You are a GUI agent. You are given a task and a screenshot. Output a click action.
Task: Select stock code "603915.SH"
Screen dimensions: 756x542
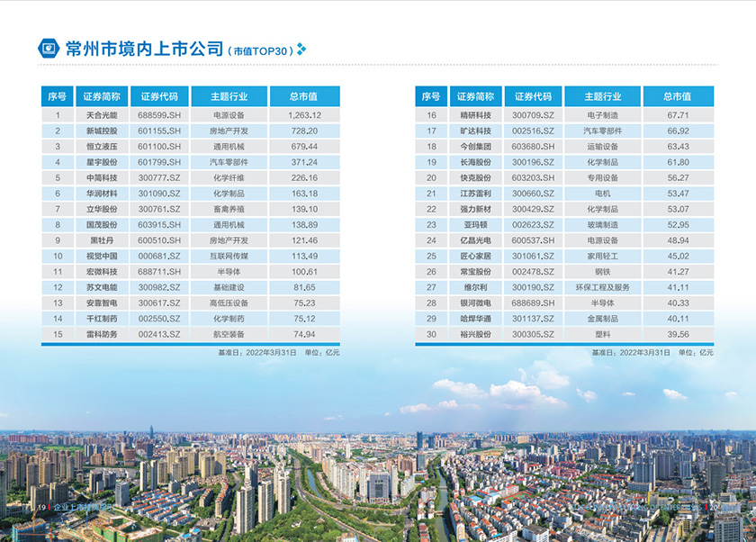pyautogui.click(x=159, y=225)
